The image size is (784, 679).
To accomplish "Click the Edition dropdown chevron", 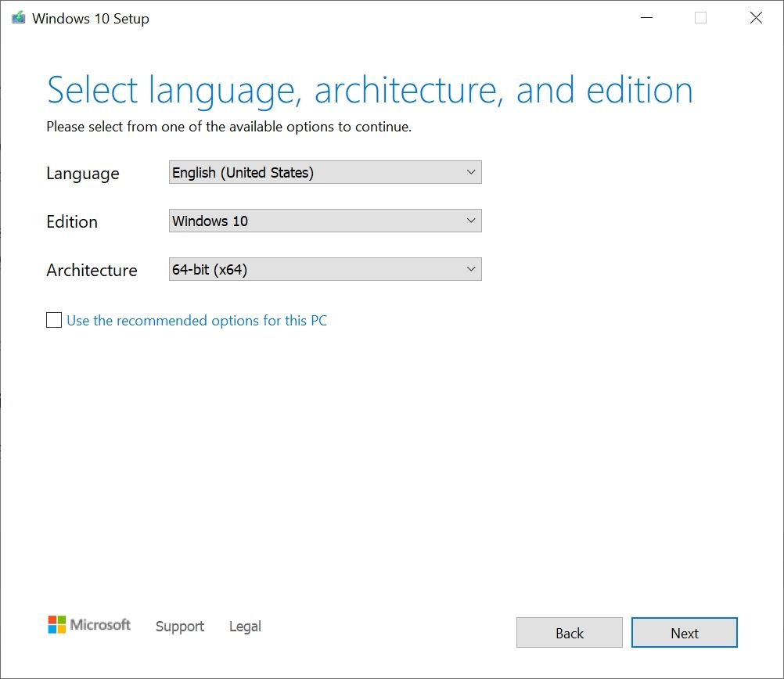I will 471,221.
